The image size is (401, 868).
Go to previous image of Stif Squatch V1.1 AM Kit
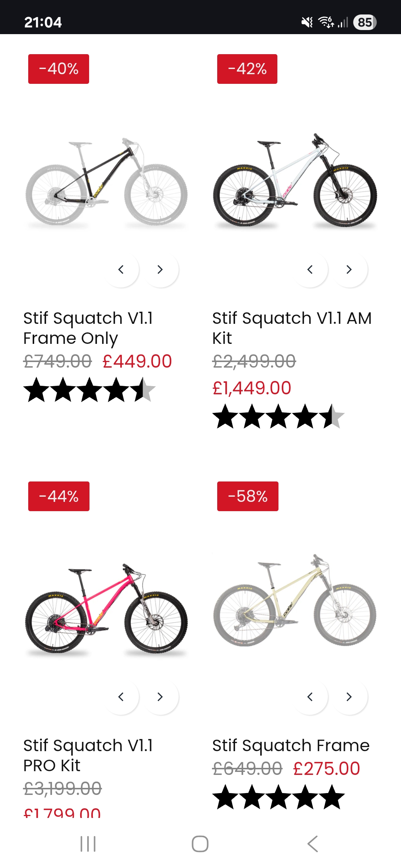click(310, 270)
